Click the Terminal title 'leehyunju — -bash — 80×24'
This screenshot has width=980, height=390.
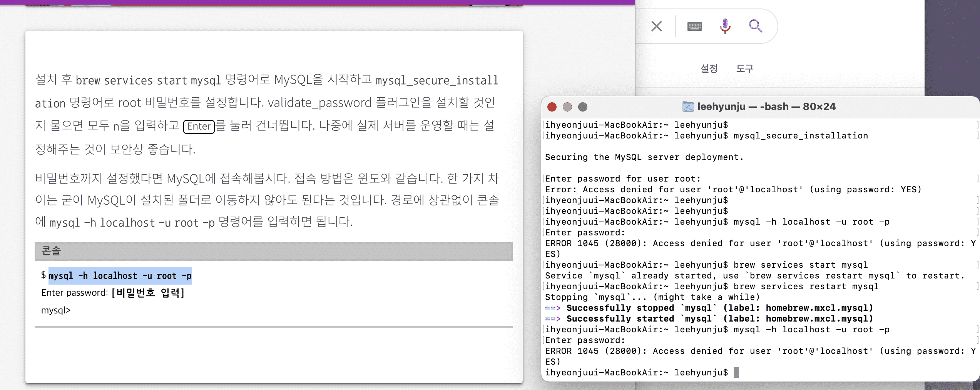(766, 107)
